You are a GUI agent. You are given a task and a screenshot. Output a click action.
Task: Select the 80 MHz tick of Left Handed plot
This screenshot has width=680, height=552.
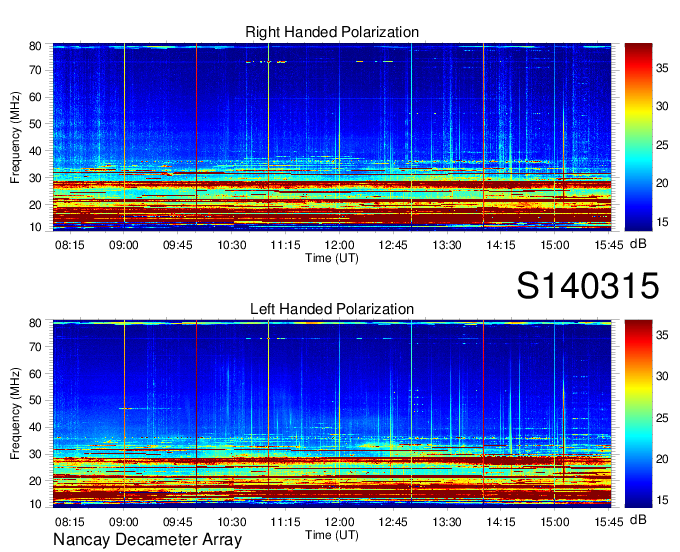[35, 323]
